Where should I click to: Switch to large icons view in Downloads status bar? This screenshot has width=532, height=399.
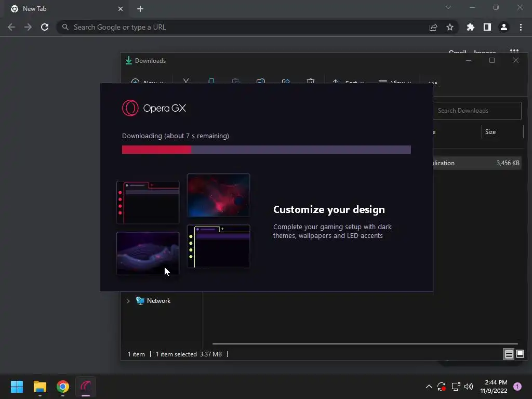(520, 354)
